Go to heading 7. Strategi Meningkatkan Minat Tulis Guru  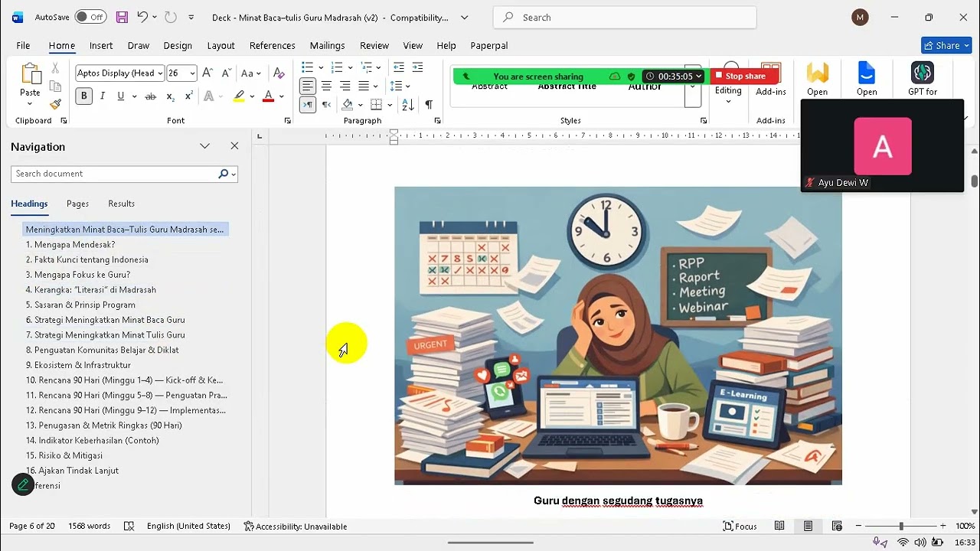106,334
